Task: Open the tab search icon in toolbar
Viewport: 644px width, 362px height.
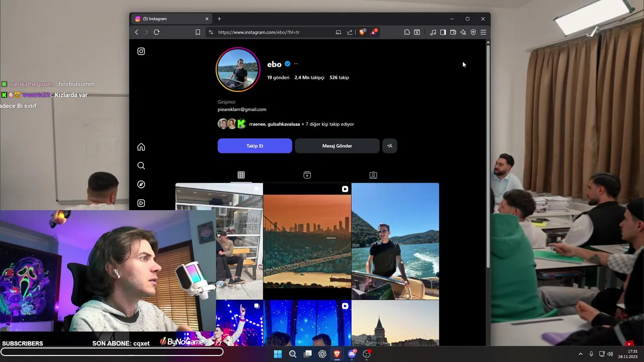Action: (417, 32)
